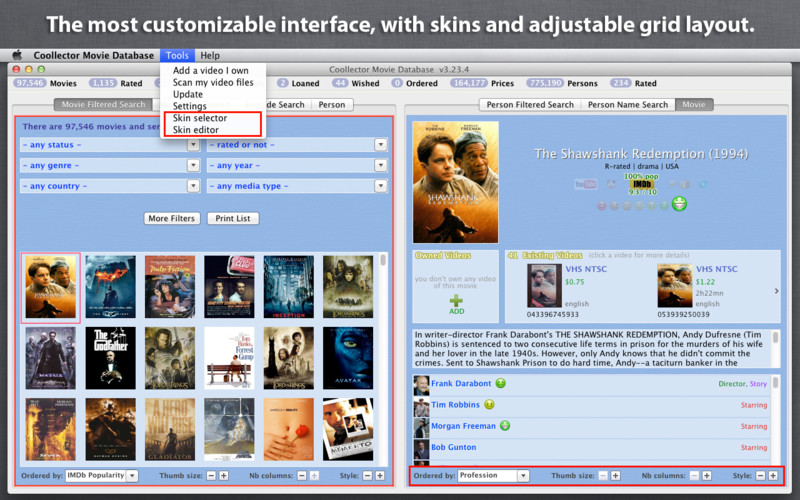The width and height of the screenshot is (800, 500).
Task: Select the Gladiator poster thumbnail
Action: 170,430
